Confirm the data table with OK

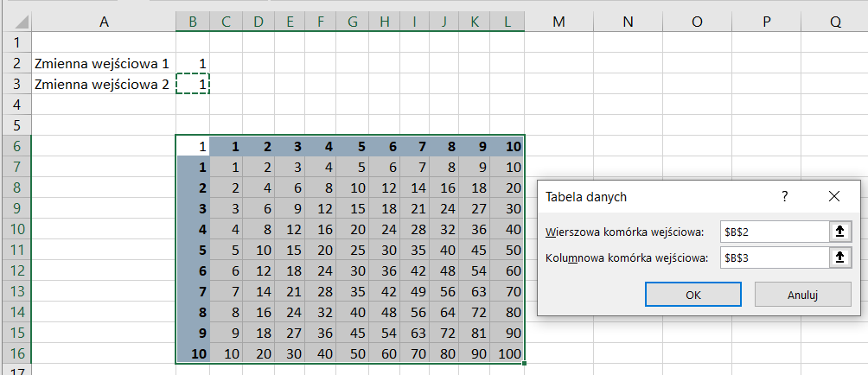click(693, 295)
